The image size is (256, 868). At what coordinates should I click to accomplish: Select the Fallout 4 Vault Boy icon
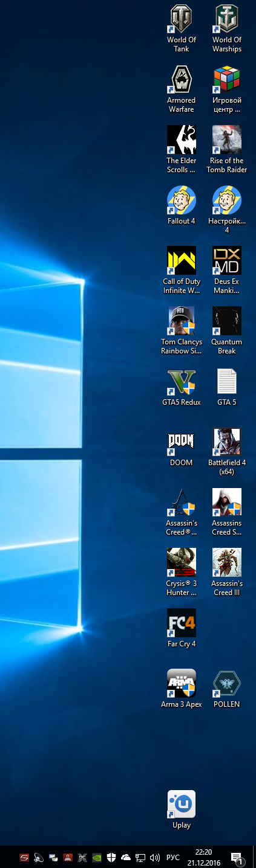[x=182, y=200]
